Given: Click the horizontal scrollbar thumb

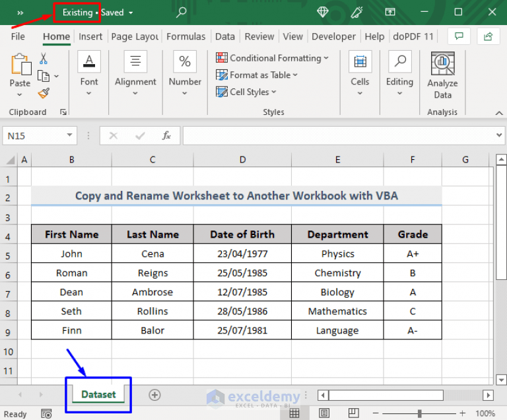Looking at the screenshot, I should [x=386, y=395].
